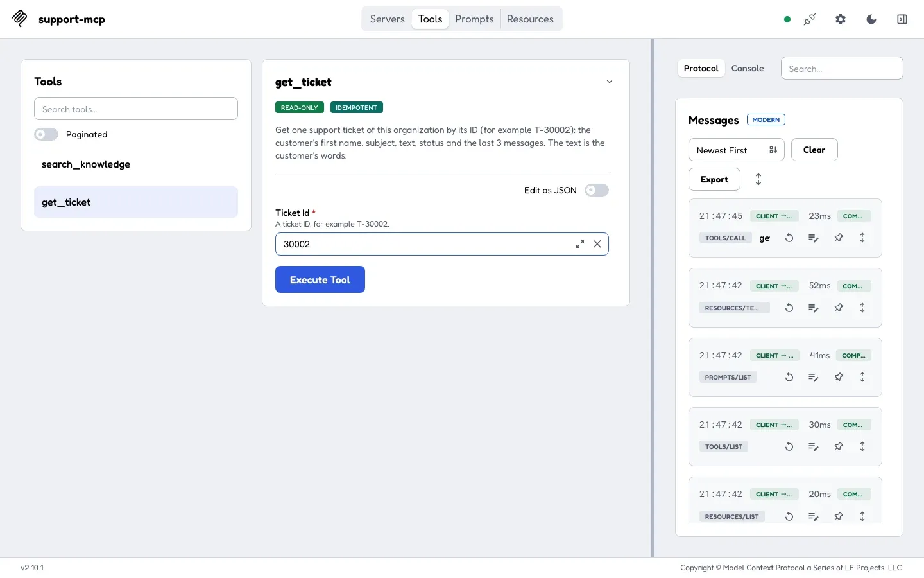Edit and resend the RESOURCES/LIST message

pos(814,516)
